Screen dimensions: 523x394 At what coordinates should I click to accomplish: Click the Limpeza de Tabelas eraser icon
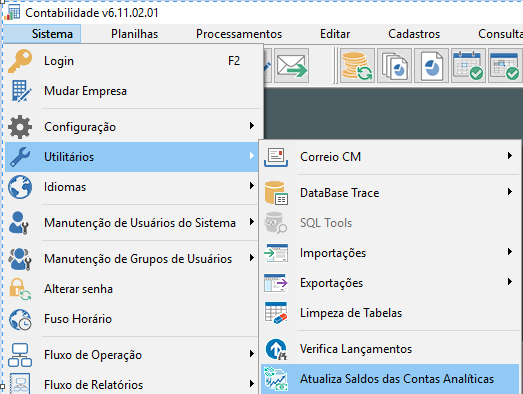pyautogui.click(x=276, y=313)
